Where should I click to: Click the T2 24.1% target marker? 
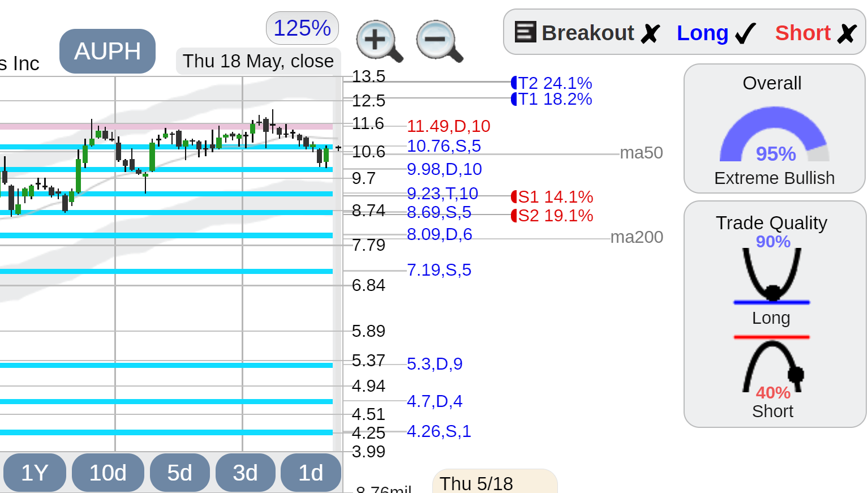[552, 83]
